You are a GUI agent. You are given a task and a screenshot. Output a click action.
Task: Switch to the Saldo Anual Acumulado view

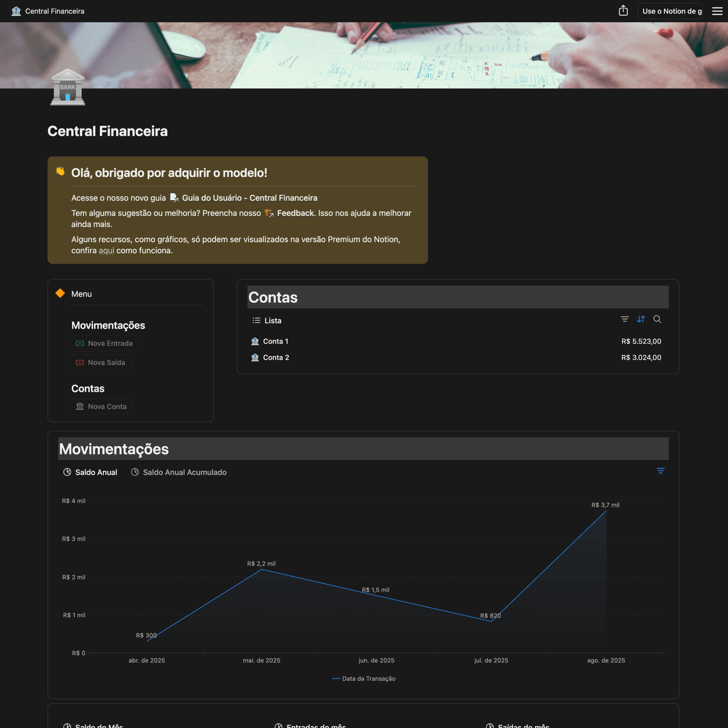click(184, 472)
